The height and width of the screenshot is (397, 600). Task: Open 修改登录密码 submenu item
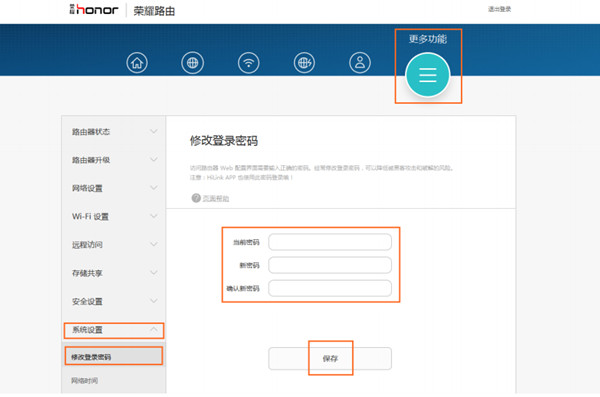[114, 356]
